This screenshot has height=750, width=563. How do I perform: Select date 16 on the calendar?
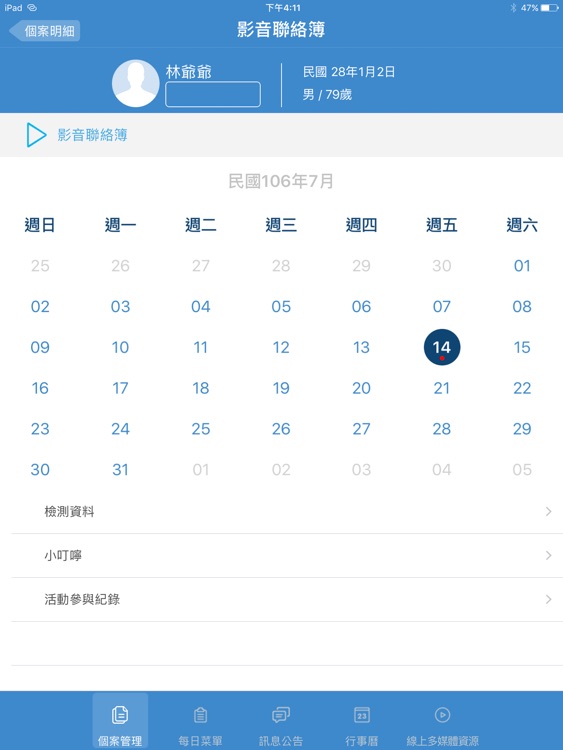(40, 388)
